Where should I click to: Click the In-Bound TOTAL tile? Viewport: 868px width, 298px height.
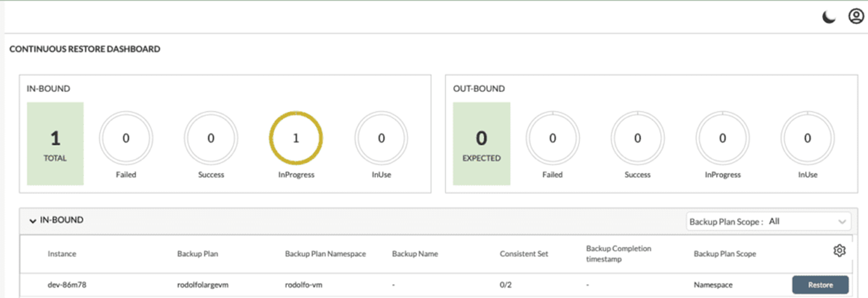[x=55, y=144]
